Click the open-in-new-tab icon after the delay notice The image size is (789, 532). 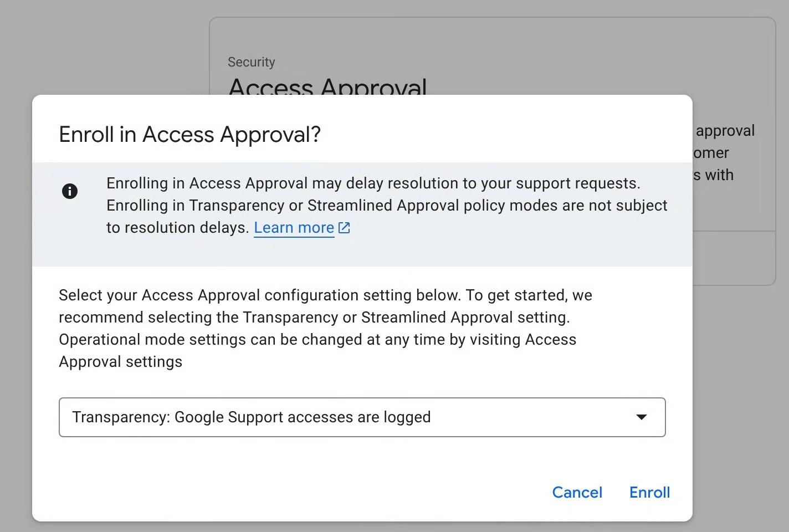click(x=344, y=227)
